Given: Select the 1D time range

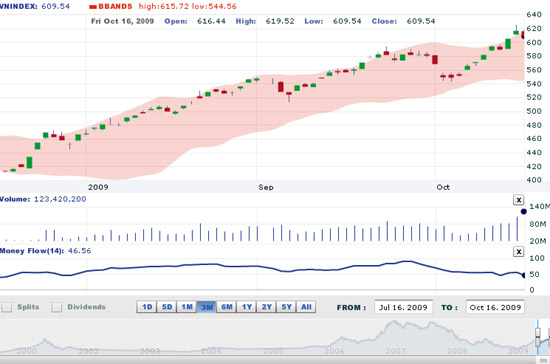Looking at the screenshot, I should [147, 307].
